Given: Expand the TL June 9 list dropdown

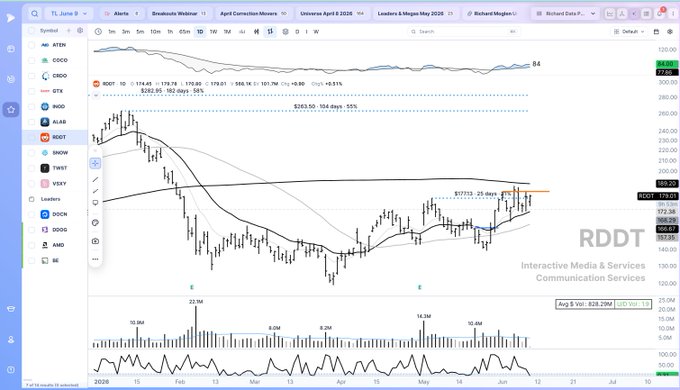Looking at the screenshot, I should 69,13.
